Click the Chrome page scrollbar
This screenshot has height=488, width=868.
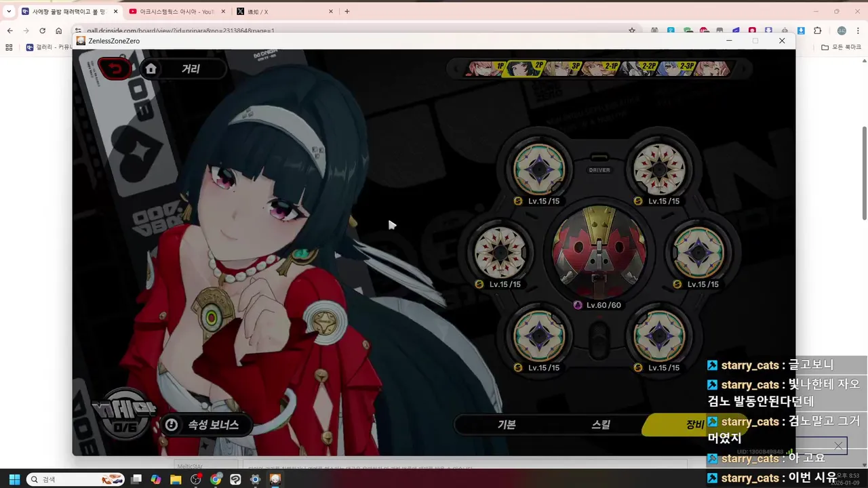tap(864, 173)
